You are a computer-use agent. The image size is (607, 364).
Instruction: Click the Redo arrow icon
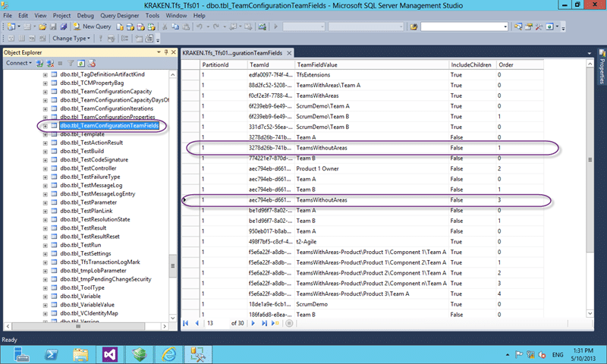click(x=216, y=27)
